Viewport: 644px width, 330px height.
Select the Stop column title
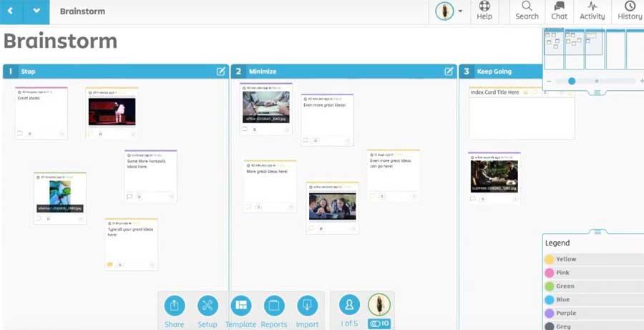coord(28,72)
